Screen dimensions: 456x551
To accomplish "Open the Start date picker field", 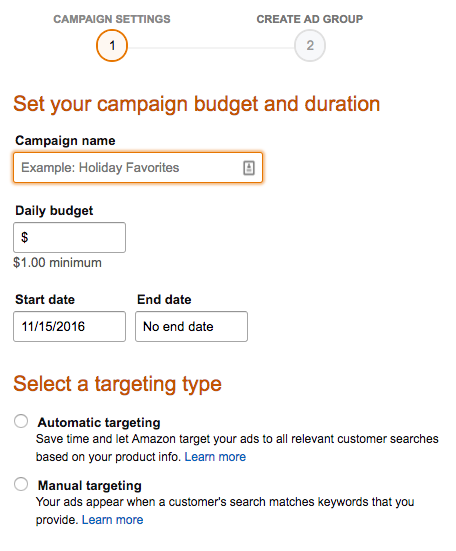I will 70,326.
